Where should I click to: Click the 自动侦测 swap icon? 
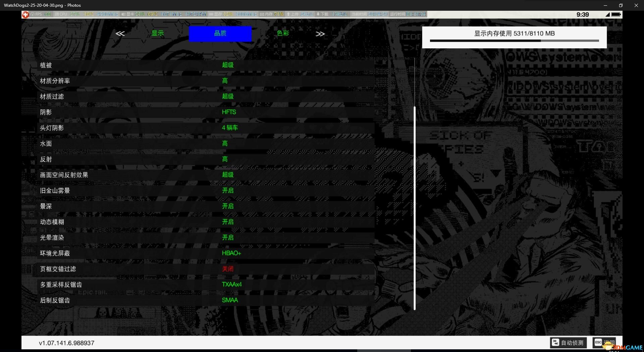click(x=555, y=342)
